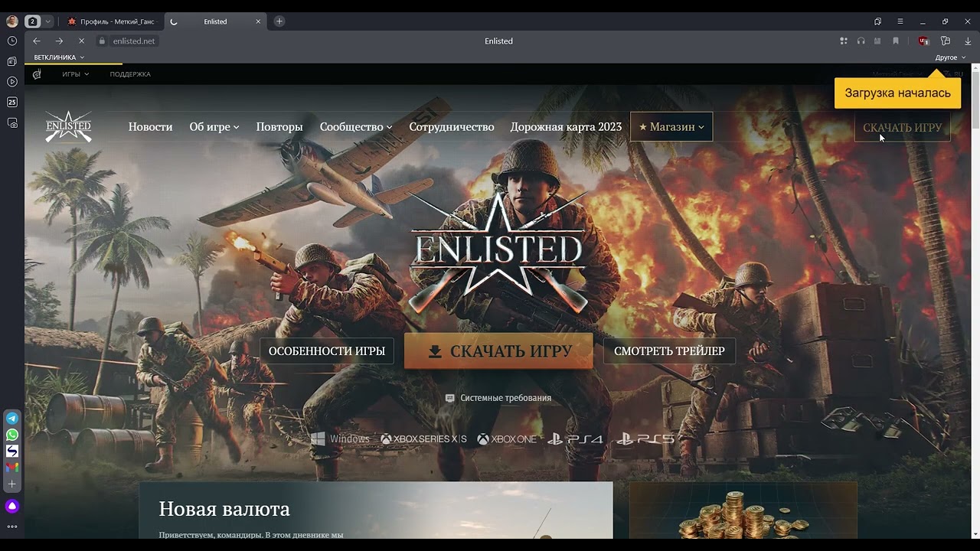Open the ПОДДЕРЖКА link
980x551 pixels.
(x=130, y=74)
